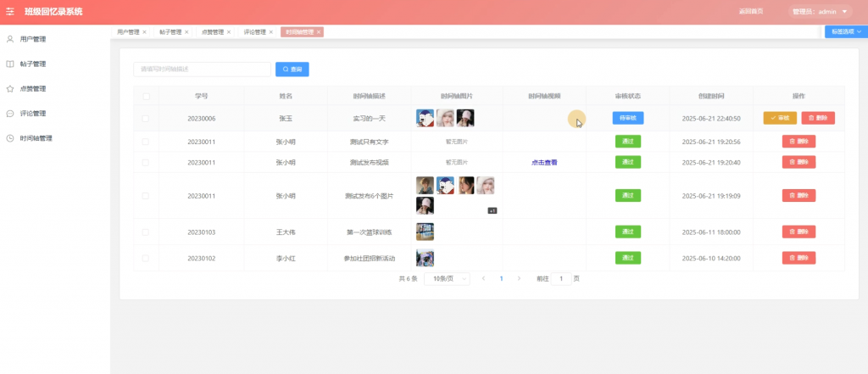Image resolution: width=868 pixels, height=374 pixels.
Task: Click the 待审核 status tag
Action: click(628, 118)
